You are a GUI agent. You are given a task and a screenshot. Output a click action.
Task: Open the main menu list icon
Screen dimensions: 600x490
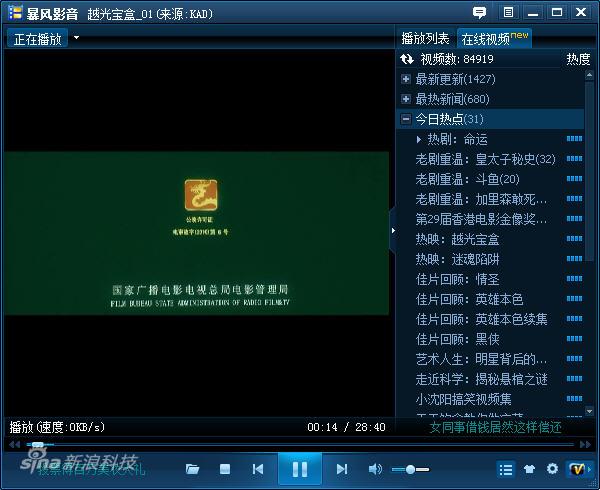point(508,13)
